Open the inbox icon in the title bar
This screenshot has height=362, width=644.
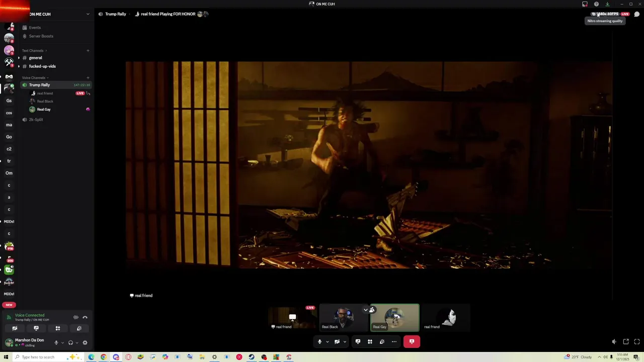[x=585, y=4]
